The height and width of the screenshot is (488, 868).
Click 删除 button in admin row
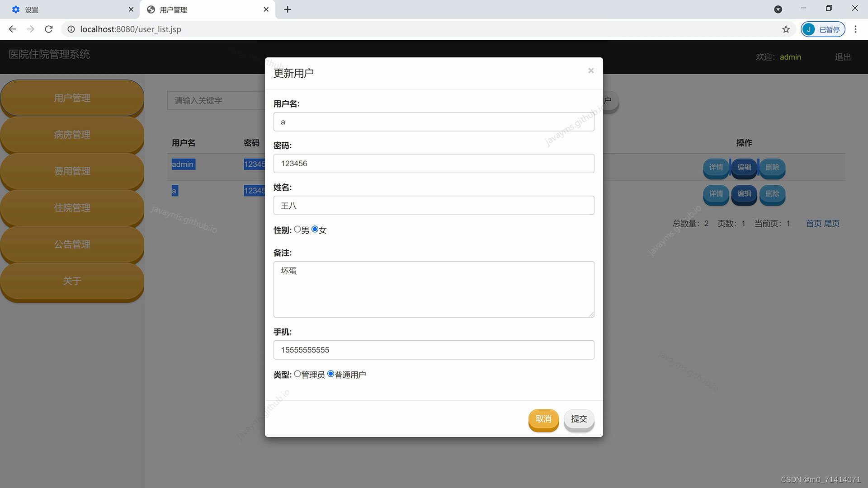[773, 168]
